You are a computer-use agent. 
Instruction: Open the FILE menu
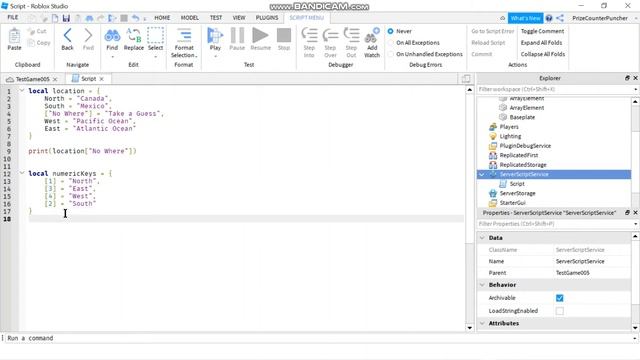pyautogui.click(x=13, y=18)
